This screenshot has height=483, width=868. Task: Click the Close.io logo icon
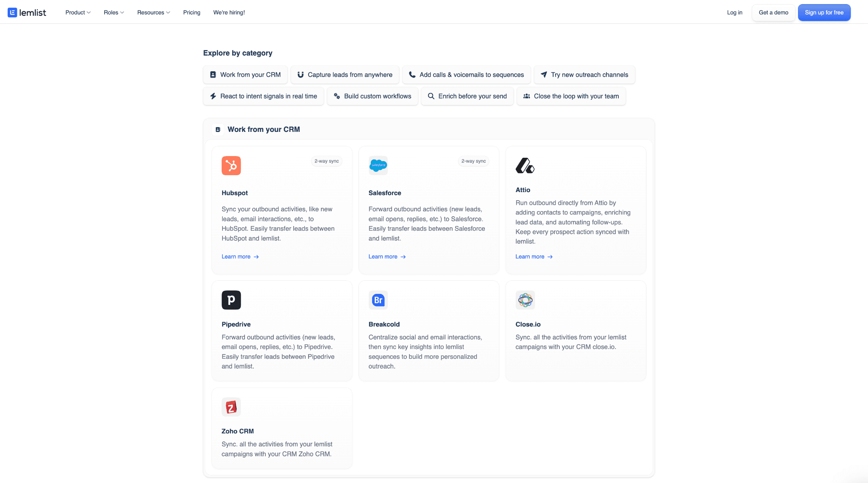(x=525, y=300)
